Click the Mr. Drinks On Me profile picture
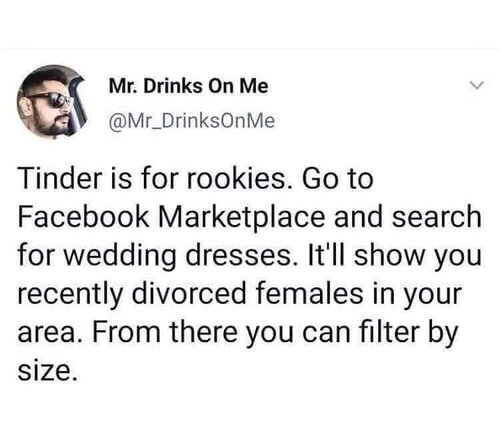Screen dimensions: 500x444 (x=52, y=102)
